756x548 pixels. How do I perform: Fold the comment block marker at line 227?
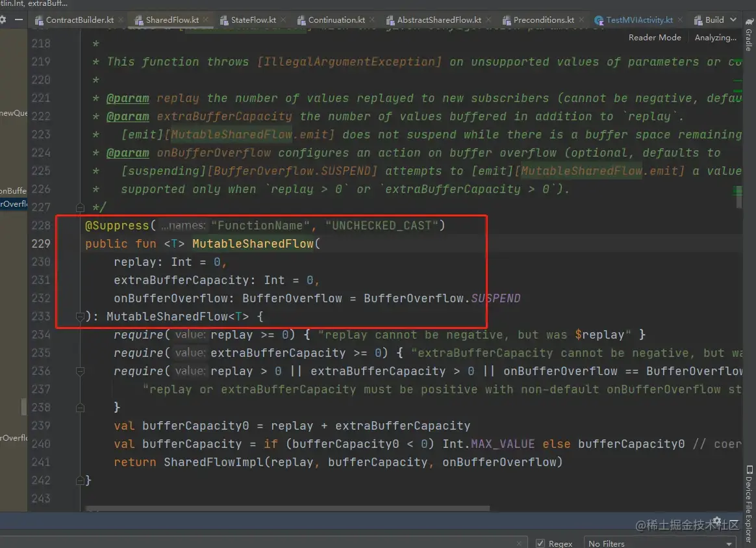coord(79,207)
